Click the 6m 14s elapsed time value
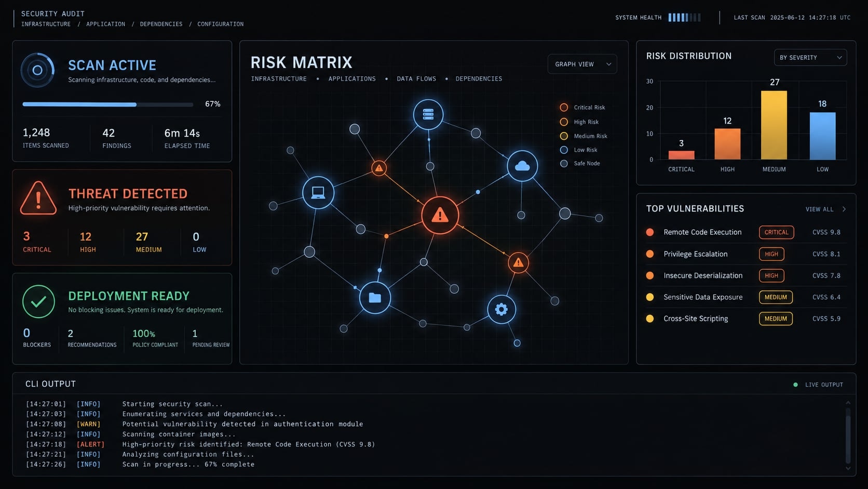Image resolution: width=868 pixels, height=489 pixels. 182,133
